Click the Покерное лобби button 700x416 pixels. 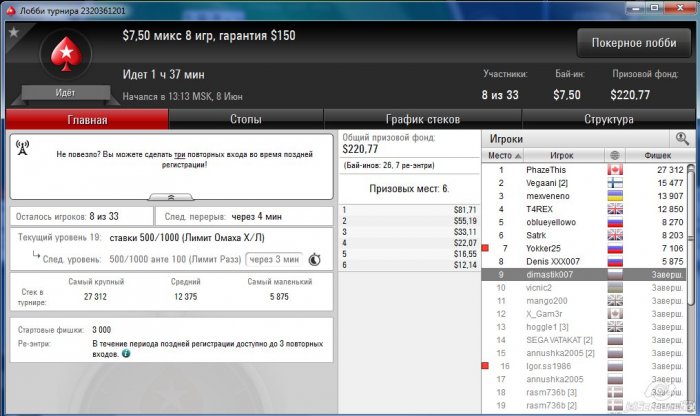pyautogui.click(x=634, y=43)
